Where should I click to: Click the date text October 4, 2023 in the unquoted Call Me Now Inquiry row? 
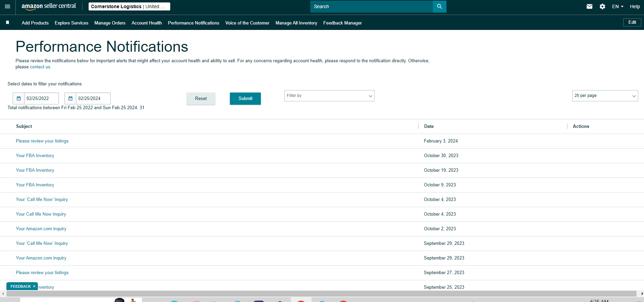pos(440,214)
